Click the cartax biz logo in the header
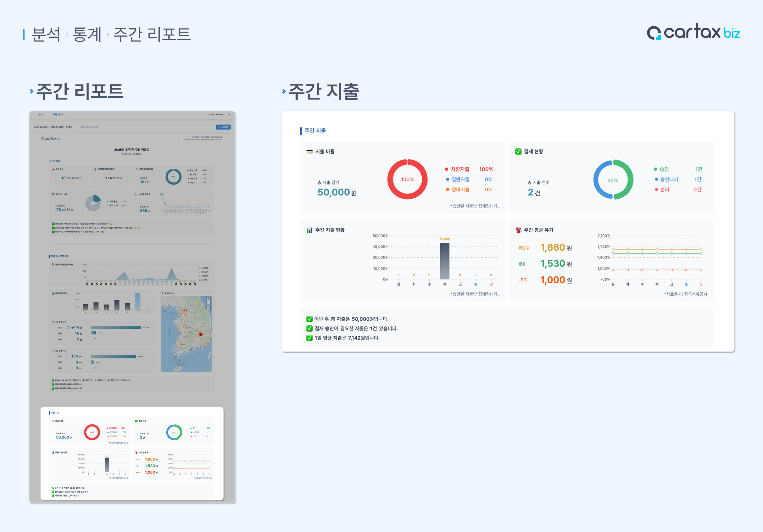The image size is (763, 532). click(x=693, y=32)
